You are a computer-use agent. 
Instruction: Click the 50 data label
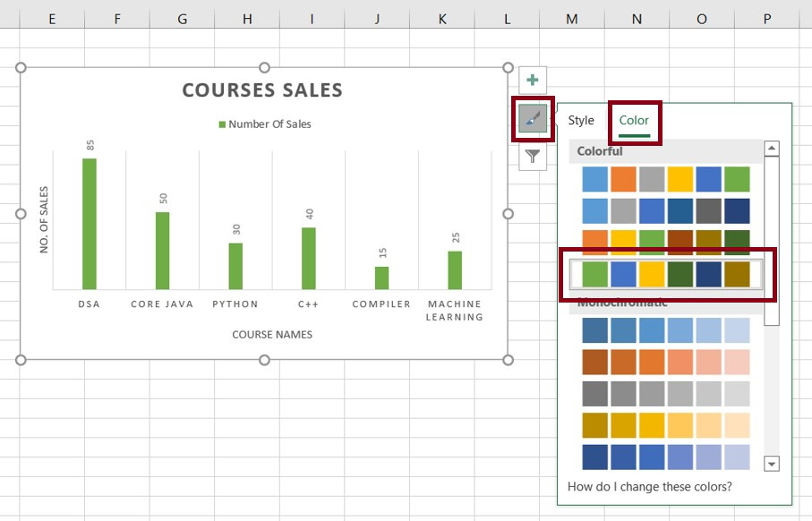[163, 199]
